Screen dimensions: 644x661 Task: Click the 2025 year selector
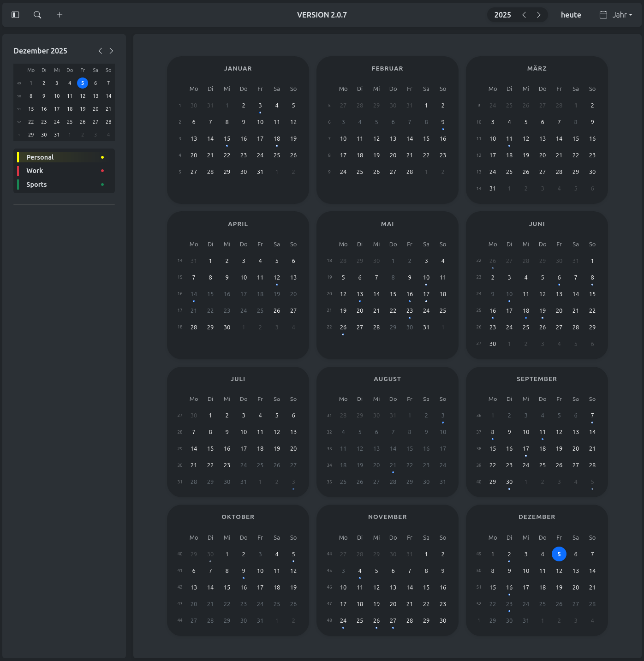tap(502, 15)
